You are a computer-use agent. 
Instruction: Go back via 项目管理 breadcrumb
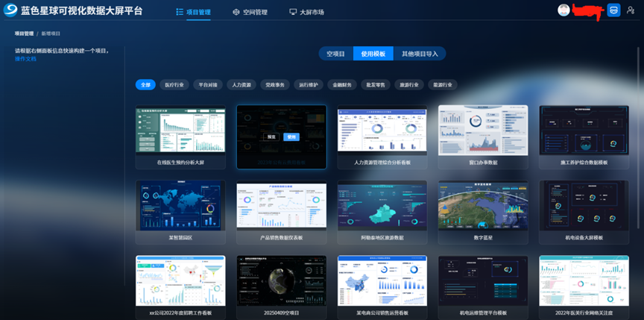tap(25, 34)
